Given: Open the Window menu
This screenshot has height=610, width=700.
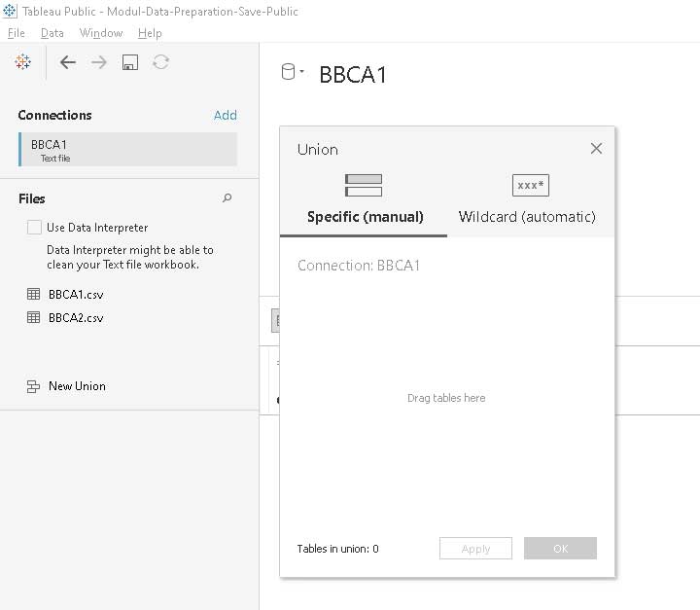Looking at the screenshot, I should pyautogui.click(x=101, y=33).
